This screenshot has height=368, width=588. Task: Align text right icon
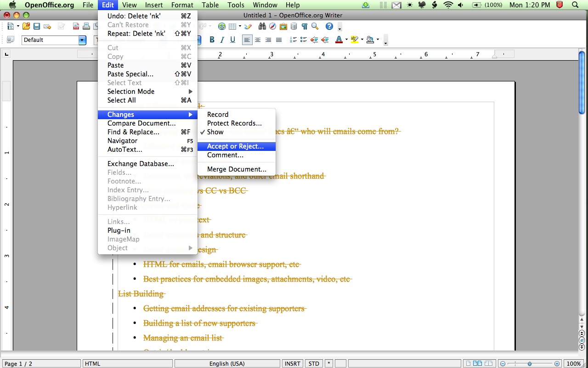tap(268, 40)
